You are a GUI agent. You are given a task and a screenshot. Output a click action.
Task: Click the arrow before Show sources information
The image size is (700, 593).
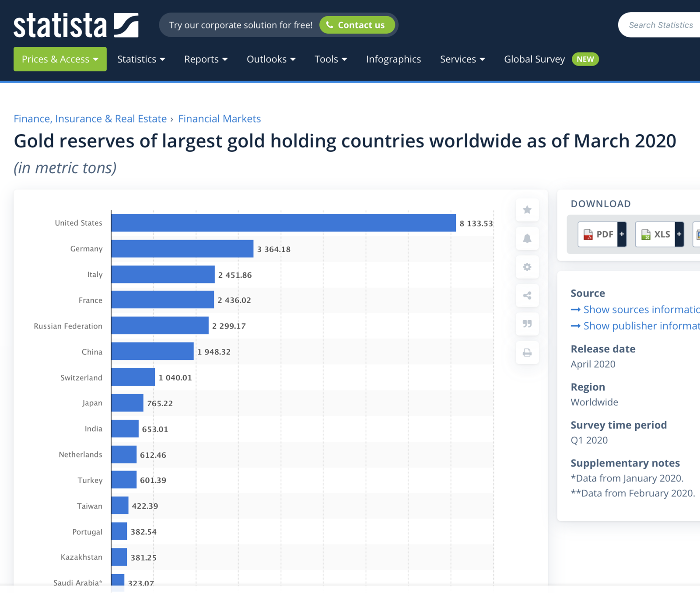click(576, 310)
